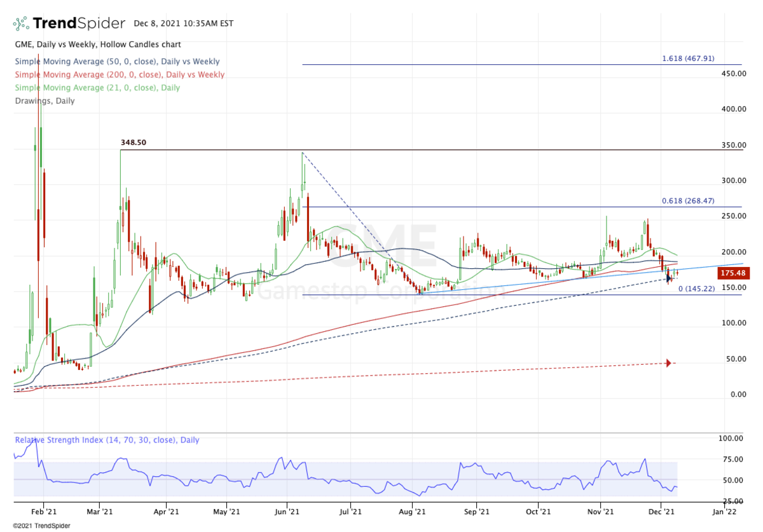This screenshot has width=763, height=532.
Task: Click the blue arrow marker near 165
Action: pos(668,278)
